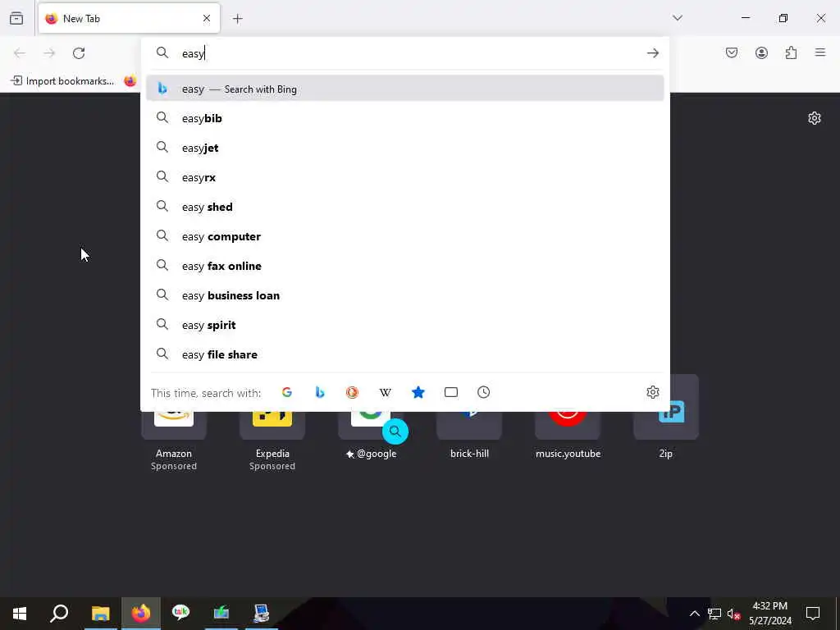Click Firefox icon in taskbar
The image size is (840, 630).
141,614
